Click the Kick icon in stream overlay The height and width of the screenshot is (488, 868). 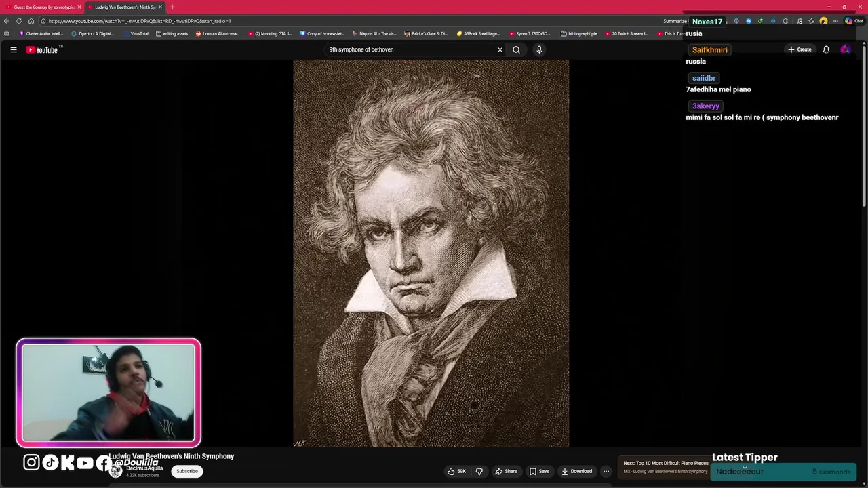pos(68,462)
